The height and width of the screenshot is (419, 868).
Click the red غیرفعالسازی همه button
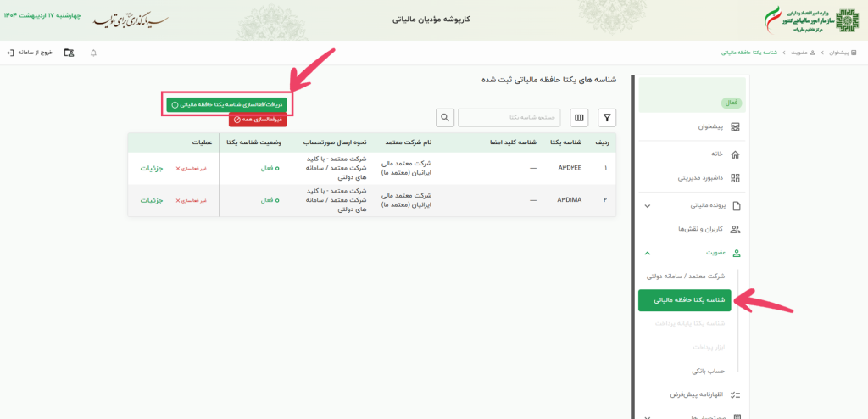(x=258, y=120)
